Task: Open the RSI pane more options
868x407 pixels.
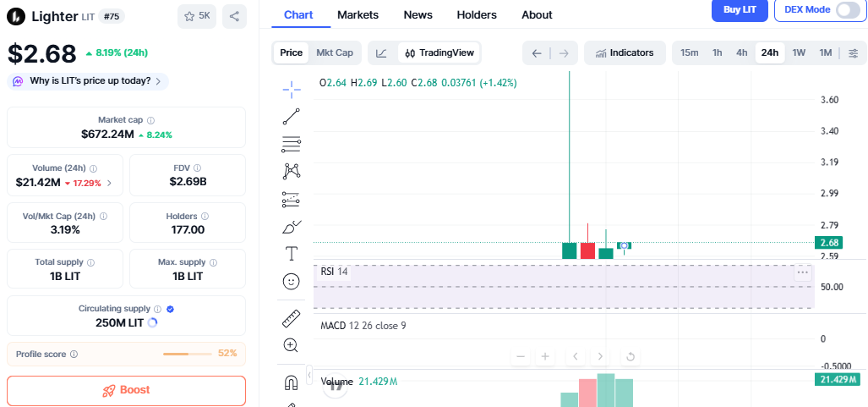Action: pyautogui.click(x=802, y=272)
